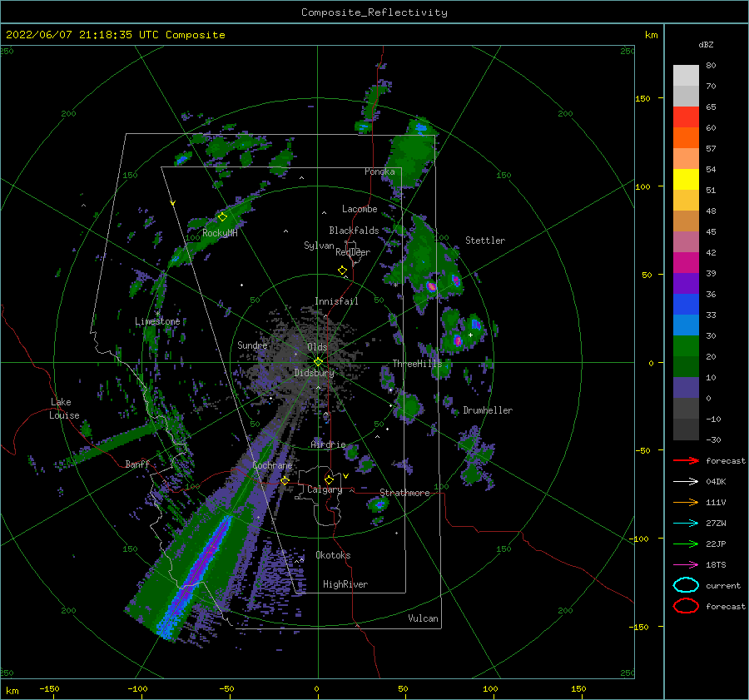The height and width of the screenshot is (700, 749).
Task: Click the yellow marker above Calgary
Action: click(x=329, y=479)
